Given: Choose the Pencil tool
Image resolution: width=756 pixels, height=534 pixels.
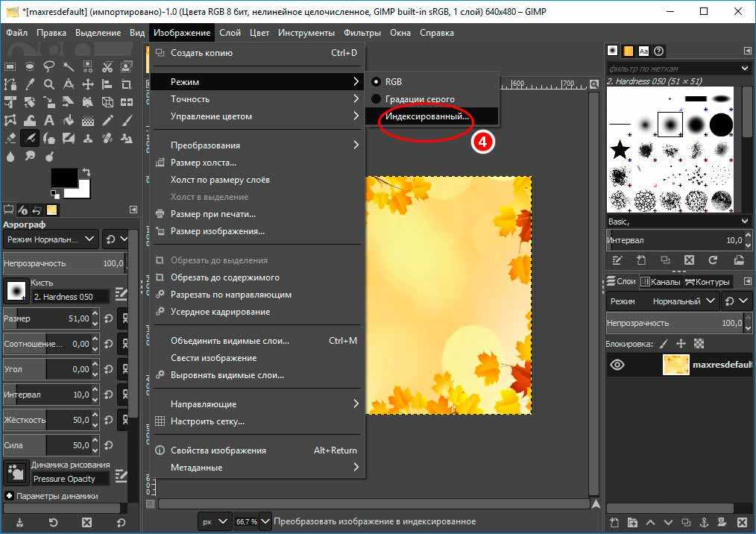Looking at the screenshot, I should pyautogui.click(x=107, y=120).
